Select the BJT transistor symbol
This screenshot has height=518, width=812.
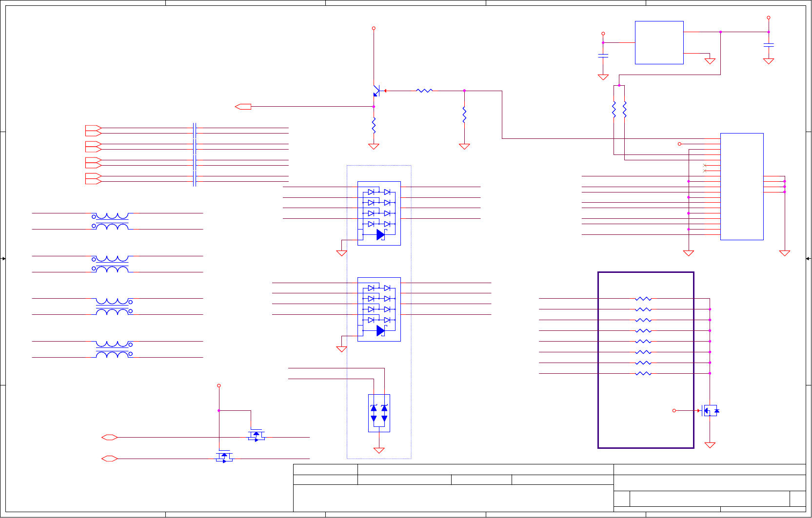[x=376, y=91]
